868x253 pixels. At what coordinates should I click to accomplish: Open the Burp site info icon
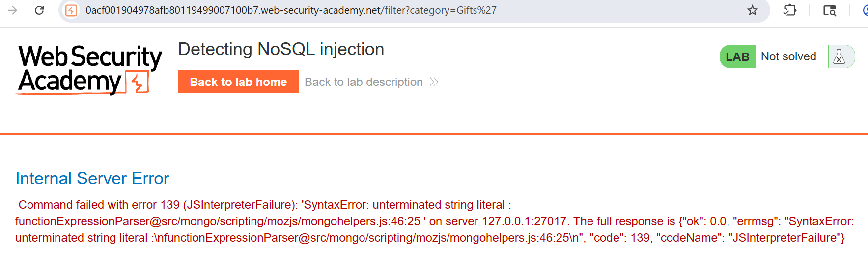(71, 10)
